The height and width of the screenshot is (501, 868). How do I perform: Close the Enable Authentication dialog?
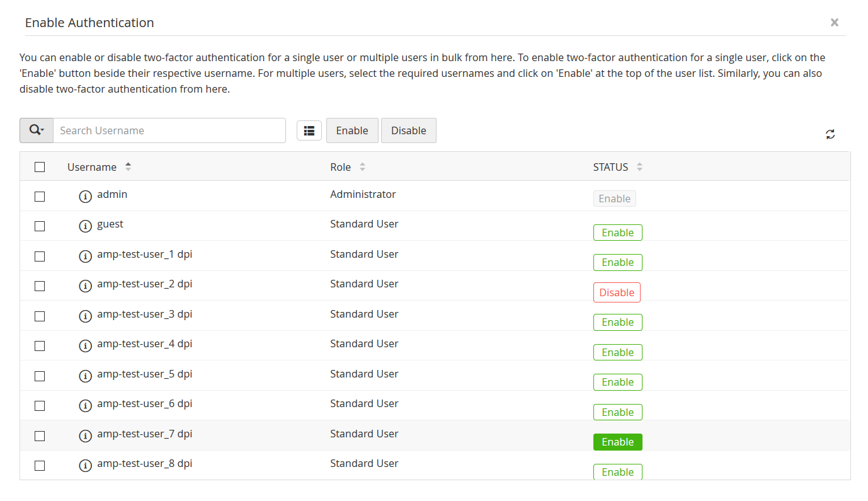pos(834,23)
